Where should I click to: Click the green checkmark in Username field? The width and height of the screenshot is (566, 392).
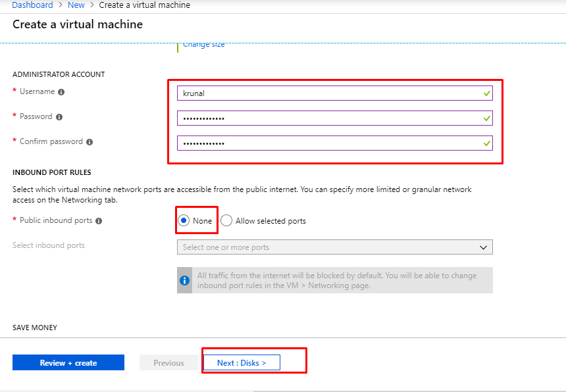tap(486, 93)
